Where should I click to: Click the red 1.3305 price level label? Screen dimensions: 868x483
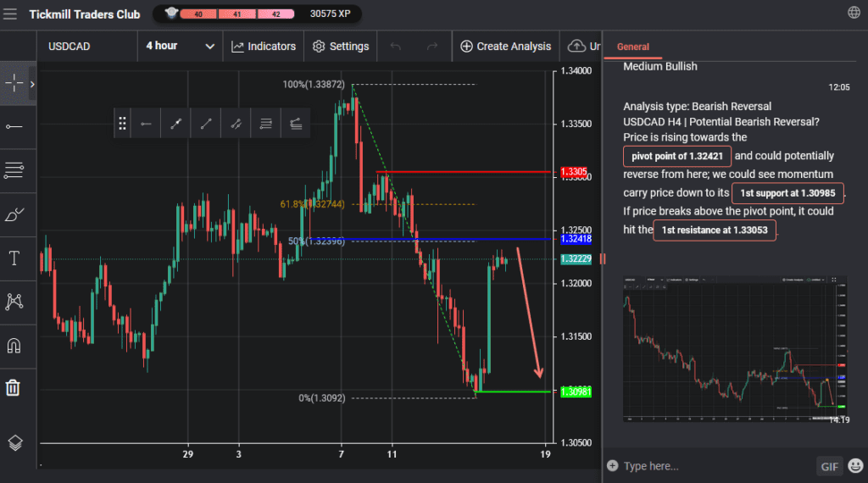coord(574,173)
